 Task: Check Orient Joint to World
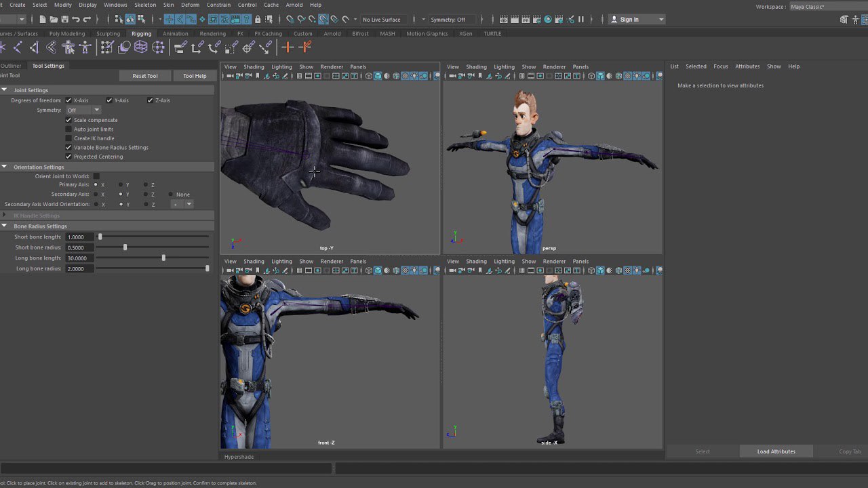(x=96, y=176)
